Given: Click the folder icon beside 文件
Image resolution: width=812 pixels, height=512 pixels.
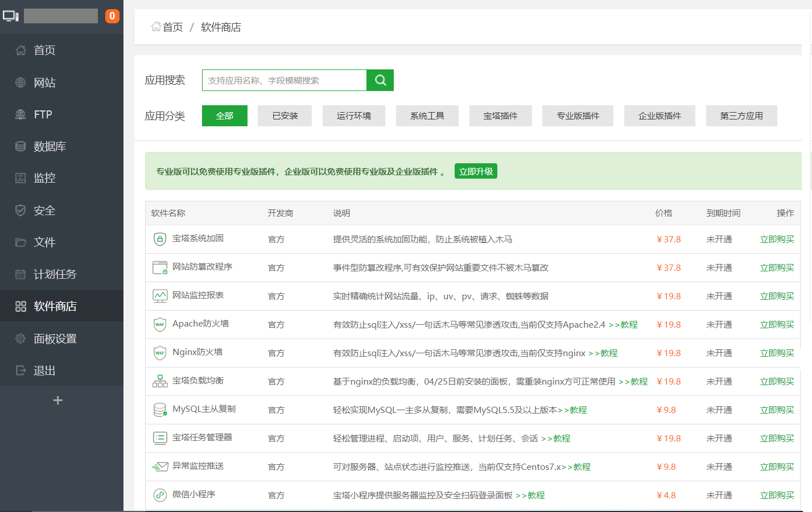Looking at the screenshot, I should (20, 242).
